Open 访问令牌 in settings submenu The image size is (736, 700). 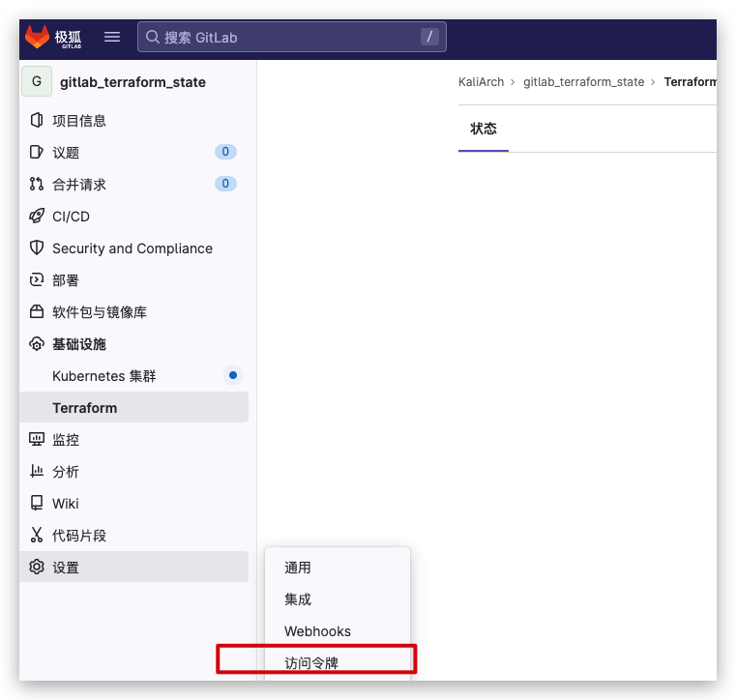pyautogui.click(x=311, y=663)
